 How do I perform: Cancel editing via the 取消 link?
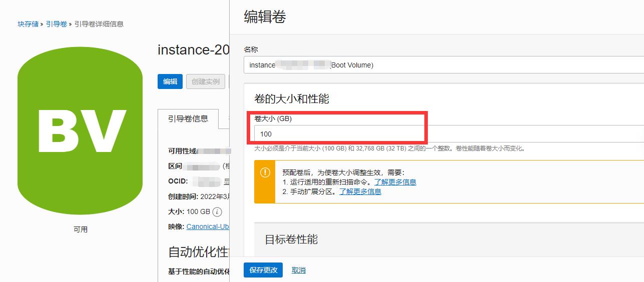pyautogui.click(x=298, y=270)
